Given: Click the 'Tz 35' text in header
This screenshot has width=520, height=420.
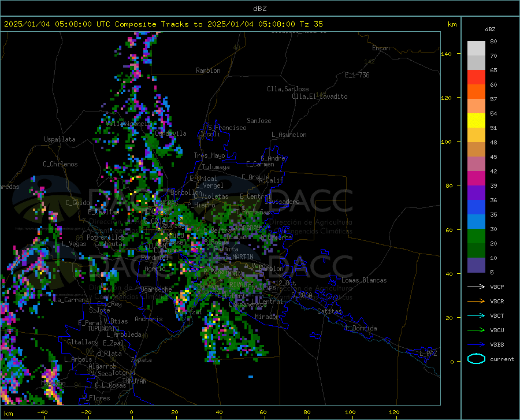Looking at the screenshot, I should [x=311, y=24].
